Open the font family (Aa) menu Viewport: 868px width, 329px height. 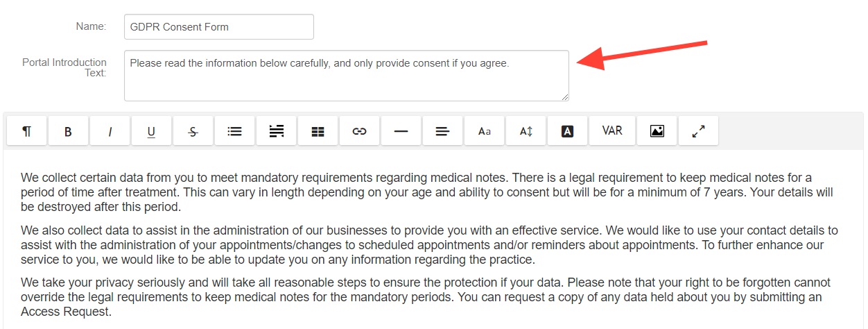click(484, 131)
